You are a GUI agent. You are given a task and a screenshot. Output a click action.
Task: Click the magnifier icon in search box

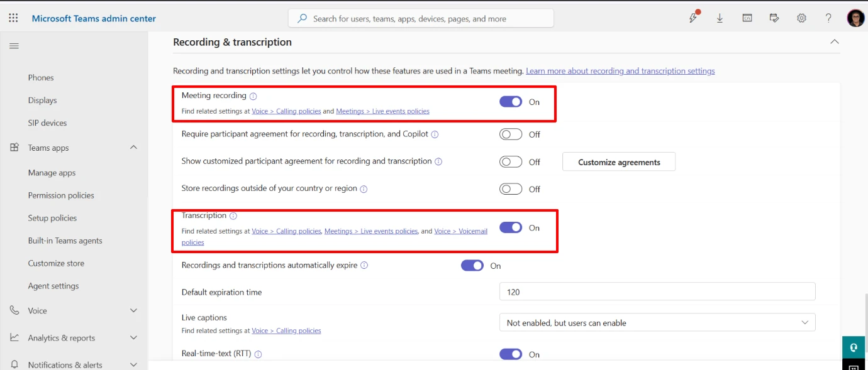[x=303, y=19]
